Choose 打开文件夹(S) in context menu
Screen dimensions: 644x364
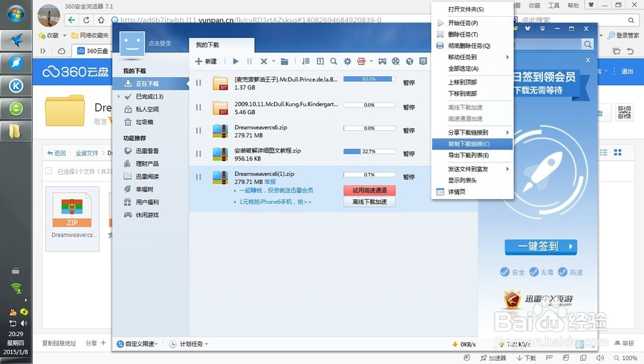click(x=472, y=10)
